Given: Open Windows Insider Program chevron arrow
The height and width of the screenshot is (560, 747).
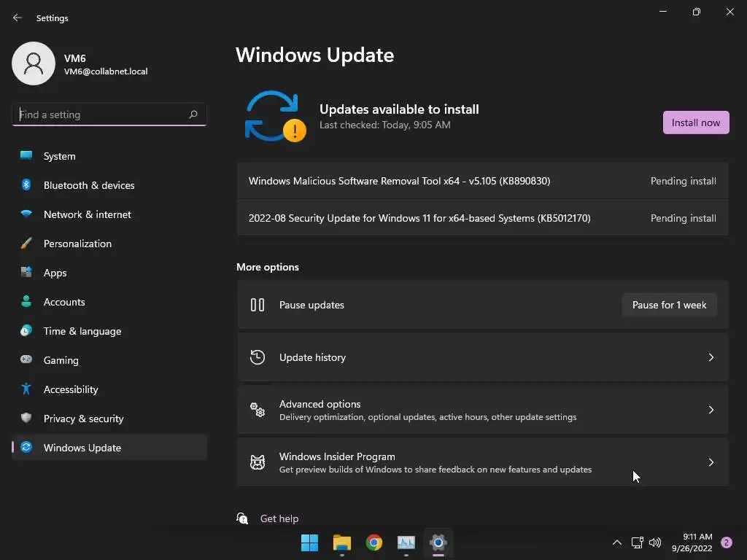Looking at the screenshot, I should [711, 462].
